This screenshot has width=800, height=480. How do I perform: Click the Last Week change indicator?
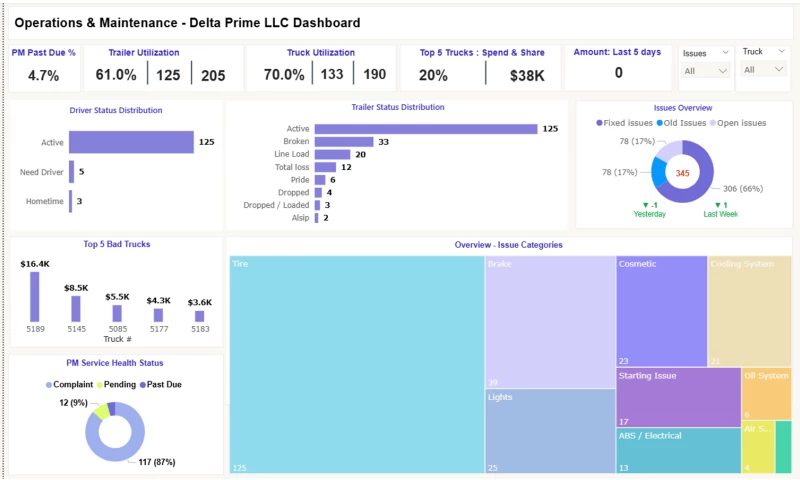coord(720,210)
